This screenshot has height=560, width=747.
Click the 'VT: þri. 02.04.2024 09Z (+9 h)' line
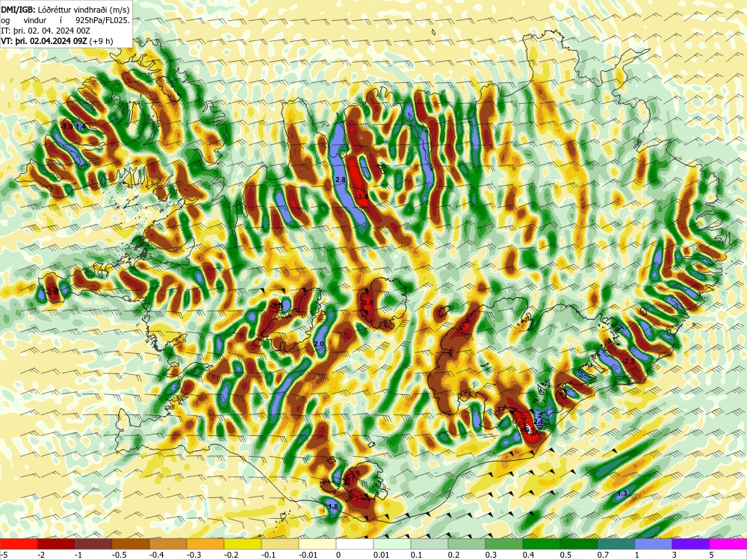[58, 41]
